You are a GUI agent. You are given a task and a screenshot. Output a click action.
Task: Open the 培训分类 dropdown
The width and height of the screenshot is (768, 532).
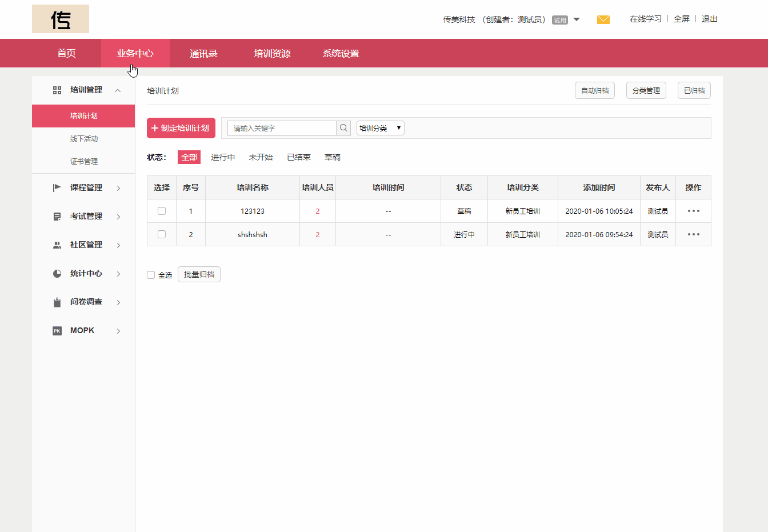pos(380,128)
